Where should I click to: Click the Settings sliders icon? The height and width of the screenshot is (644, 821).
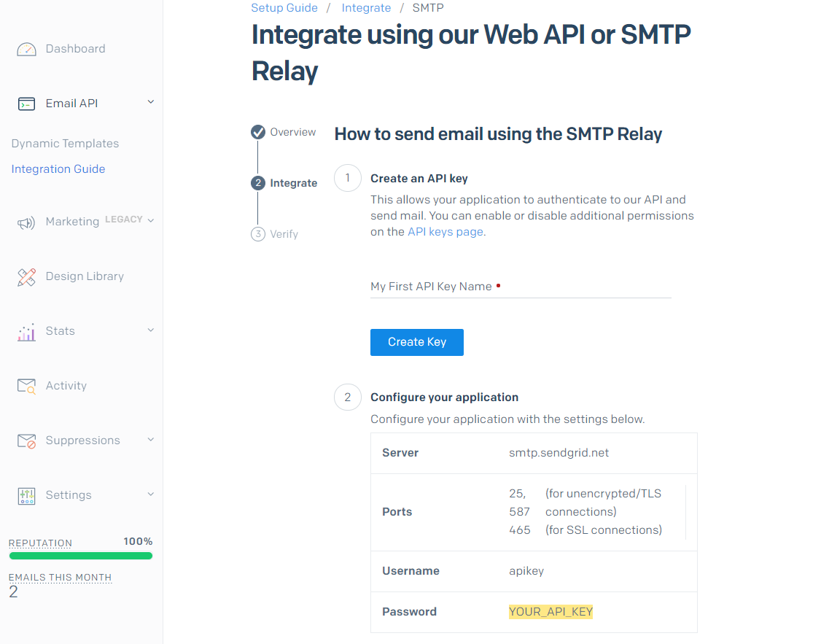[26, 496]
